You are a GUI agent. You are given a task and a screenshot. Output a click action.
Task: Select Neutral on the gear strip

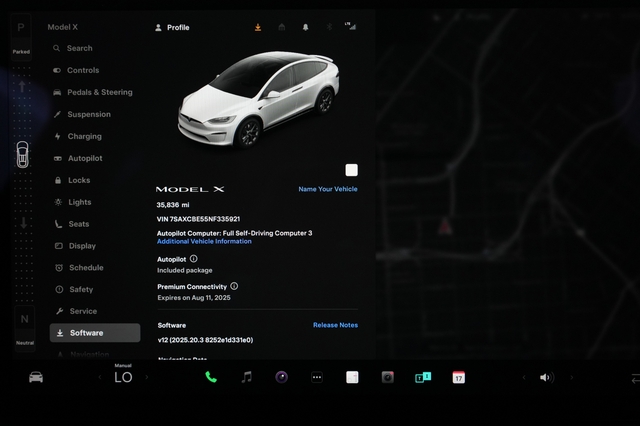click(x=24, y=328)
